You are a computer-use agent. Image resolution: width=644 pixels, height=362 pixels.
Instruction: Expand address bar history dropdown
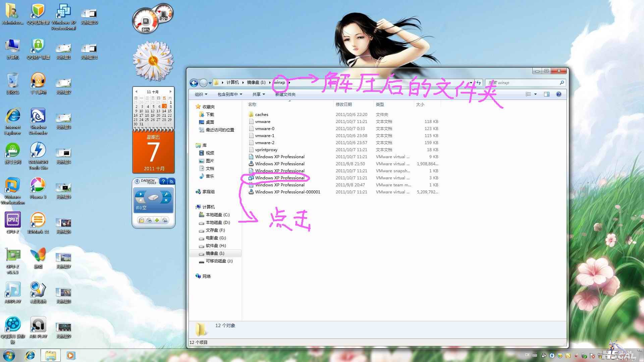tap(471, 82)
